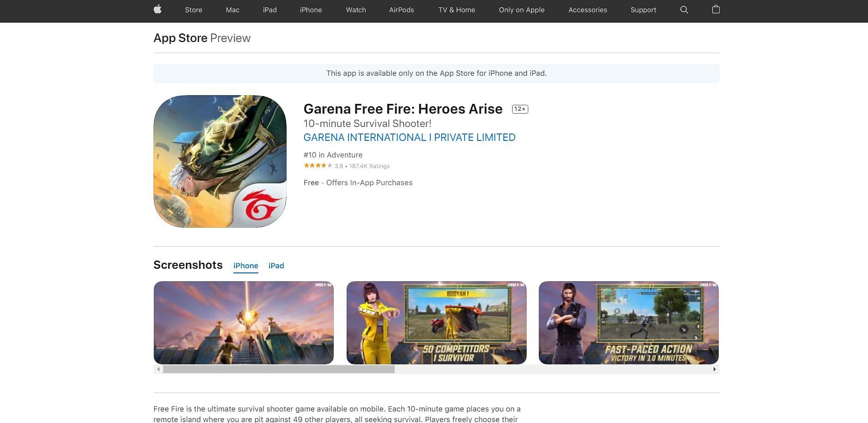Open the search magnifier icon
868x423 pixels.
point(684,10)
